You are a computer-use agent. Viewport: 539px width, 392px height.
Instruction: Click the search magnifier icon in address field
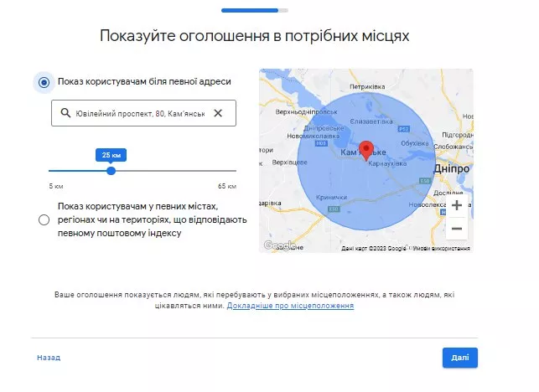tap(65, 113)
